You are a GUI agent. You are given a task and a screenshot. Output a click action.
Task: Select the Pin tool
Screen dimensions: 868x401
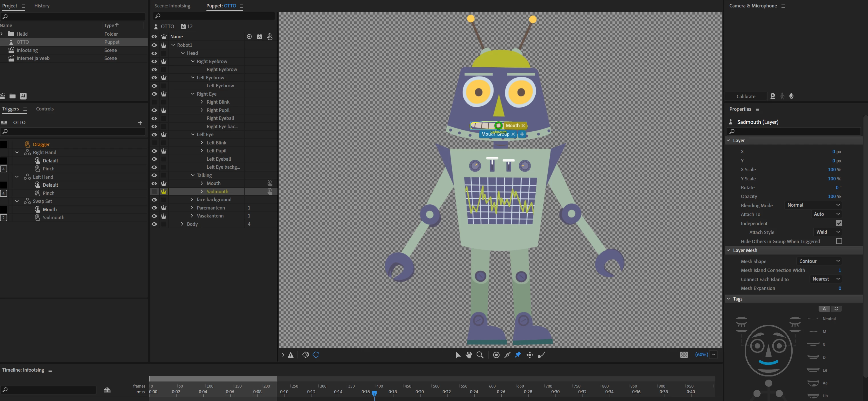click(x=518, y=355)
